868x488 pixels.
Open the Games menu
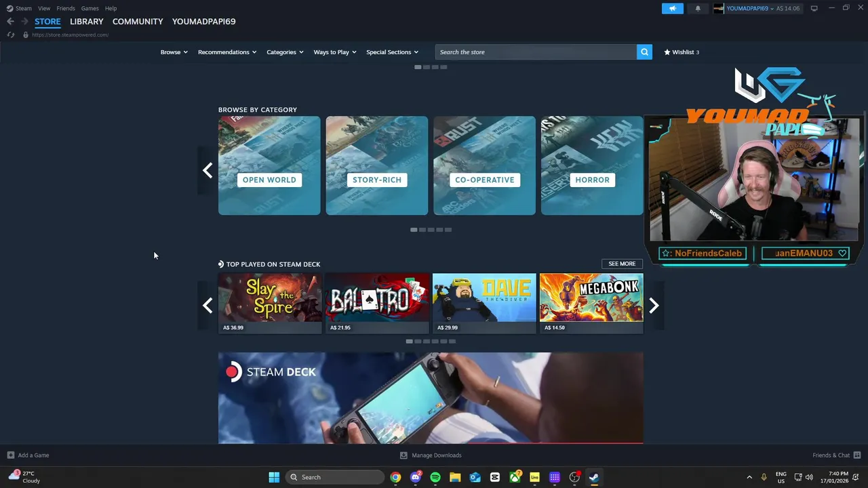pos(90,8)
